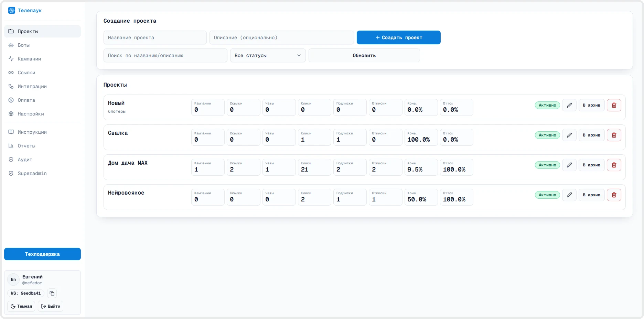Open the Боты sidebar section
Viewport: 644px width, 319px height.
click(42, 45)
